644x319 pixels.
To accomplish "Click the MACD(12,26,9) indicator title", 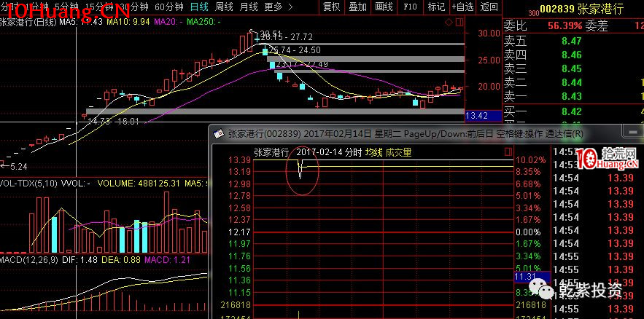I will [x=30, y=260].
